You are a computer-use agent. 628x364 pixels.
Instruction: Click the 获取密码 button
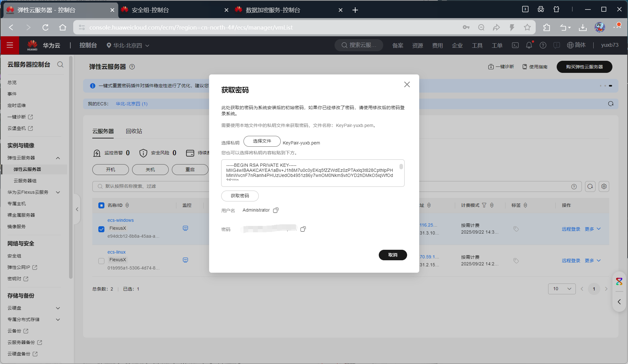click(240, 196)
